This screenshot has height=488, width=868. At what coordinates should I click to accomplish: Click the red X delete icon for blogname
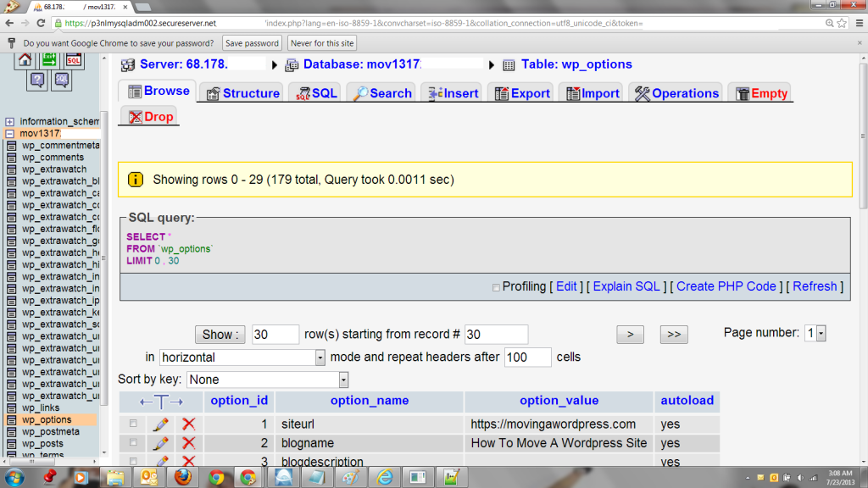pos(189,443)
